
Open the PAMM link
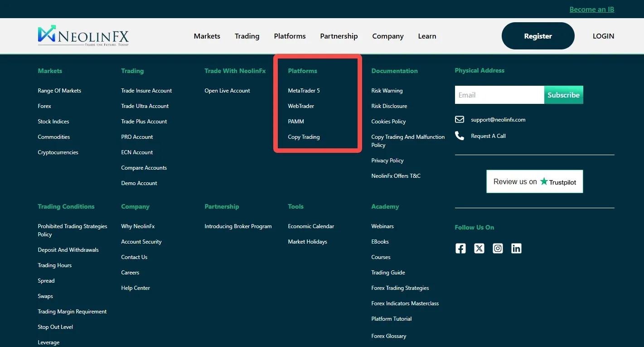point(296,122)
